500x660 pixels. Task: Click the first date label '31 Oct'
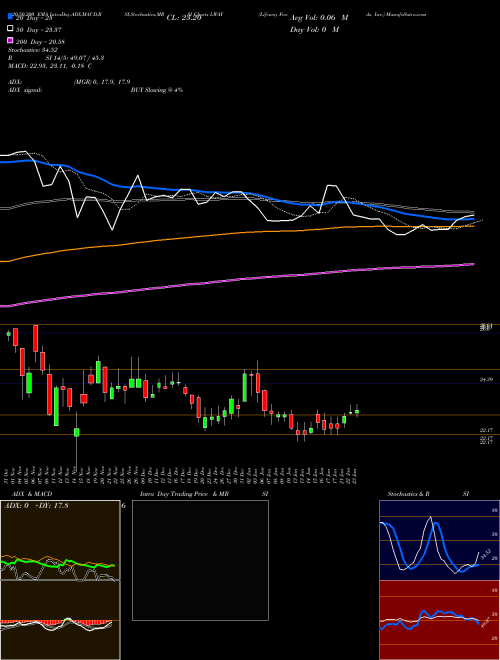coord(7,476)
